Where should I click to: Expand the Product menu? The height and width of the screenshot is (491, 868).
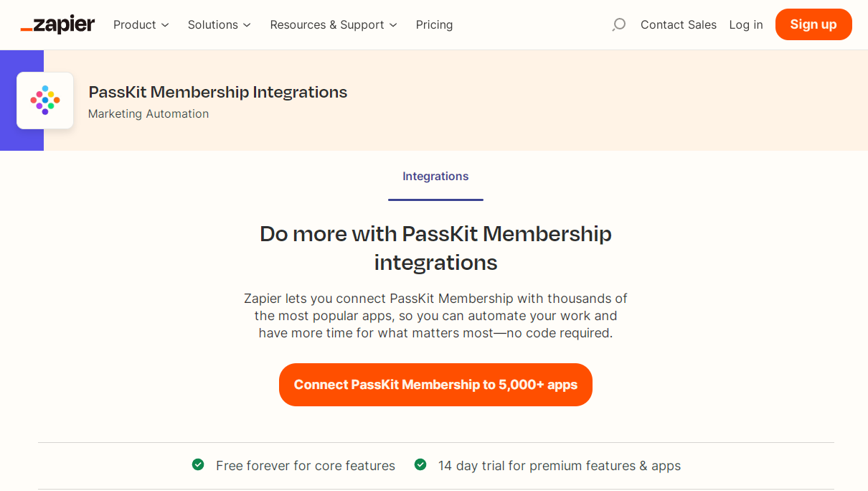[x=141, y=24]
